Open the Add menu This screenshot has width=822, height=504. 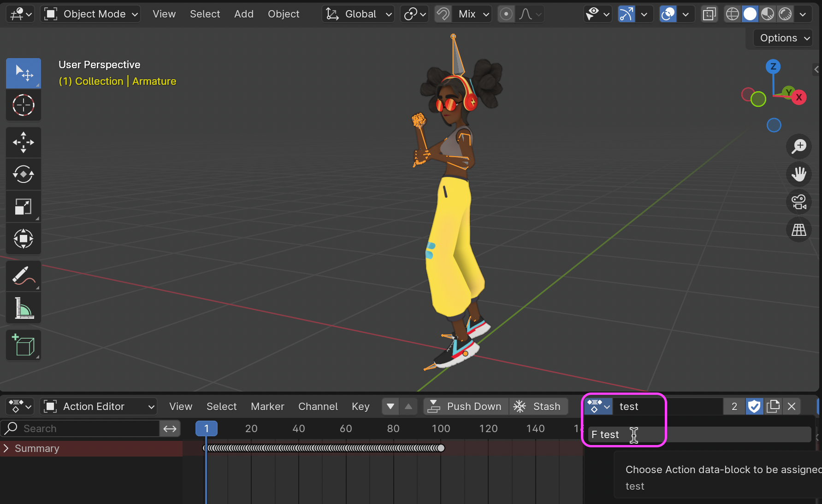click(244, 14)
